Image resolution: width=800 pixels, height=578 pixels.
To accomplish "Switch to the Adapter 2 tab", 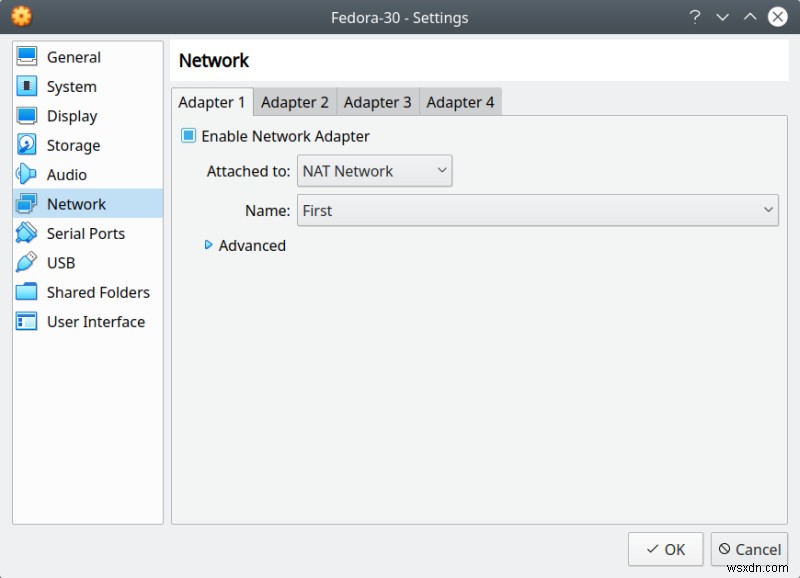I will [295, 101].
